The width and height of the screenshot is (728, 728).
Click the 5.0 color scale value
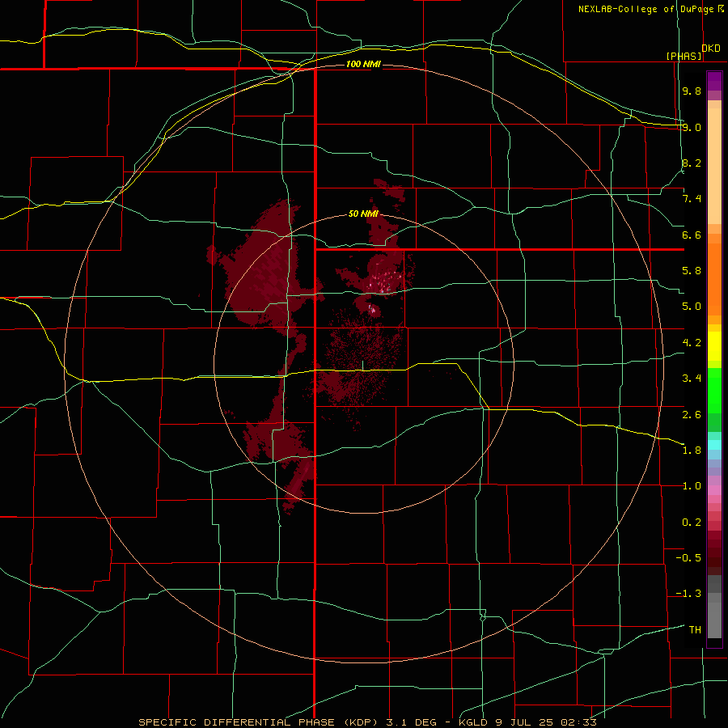pos(692,307)
